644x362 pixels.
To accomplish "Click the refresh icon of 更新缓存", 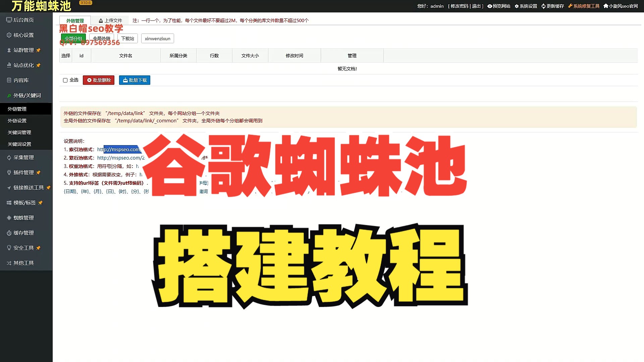I will (543, 6).
